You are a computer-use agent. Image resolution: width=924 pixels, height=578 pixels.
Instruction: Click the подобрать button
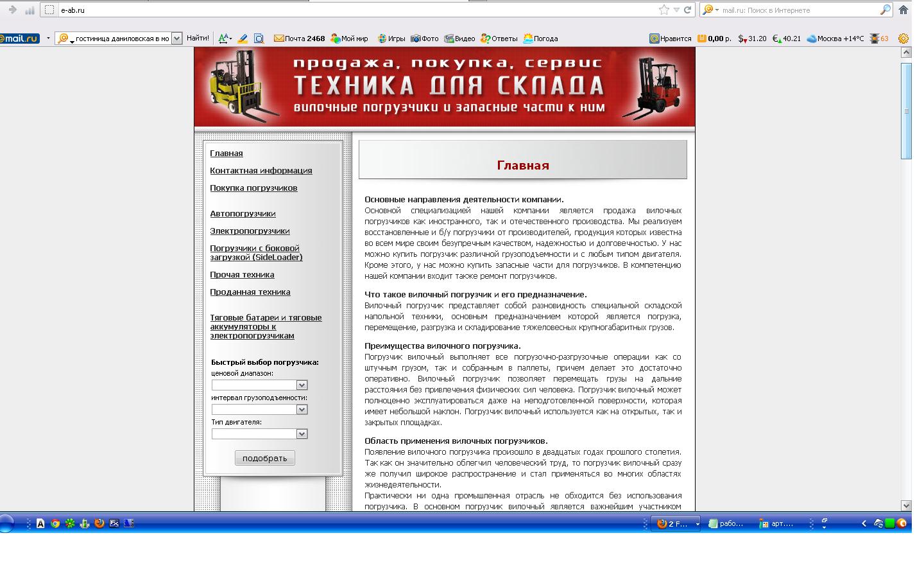265,458
